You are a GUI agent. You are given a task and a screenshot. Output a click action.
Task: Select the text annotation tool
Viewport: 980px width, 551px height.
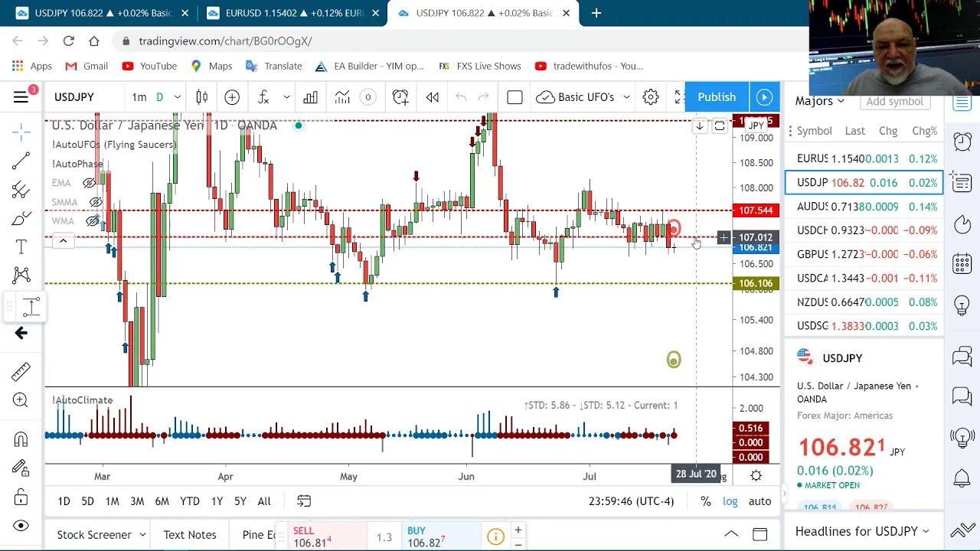[21, 246]
